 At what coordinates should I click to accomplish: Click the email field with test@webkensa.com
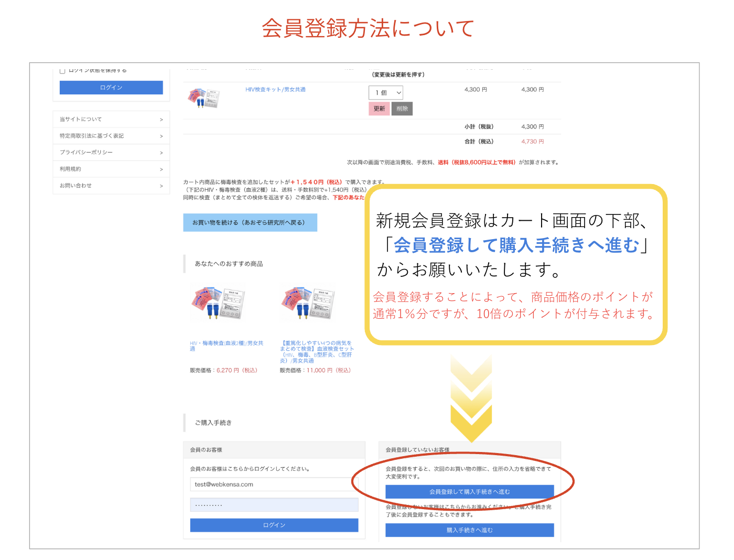click(x=274, y=484)
